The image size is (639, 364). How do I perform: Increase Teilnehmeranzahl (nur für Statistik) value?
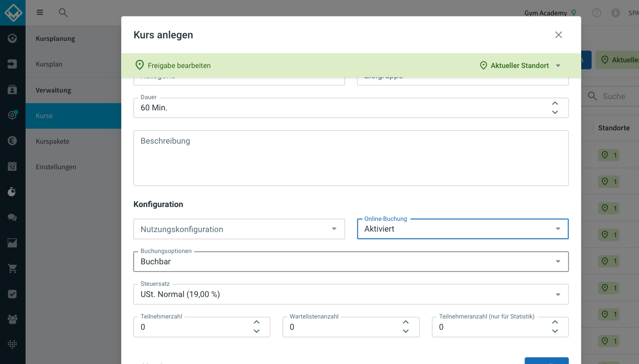[555, 323]
